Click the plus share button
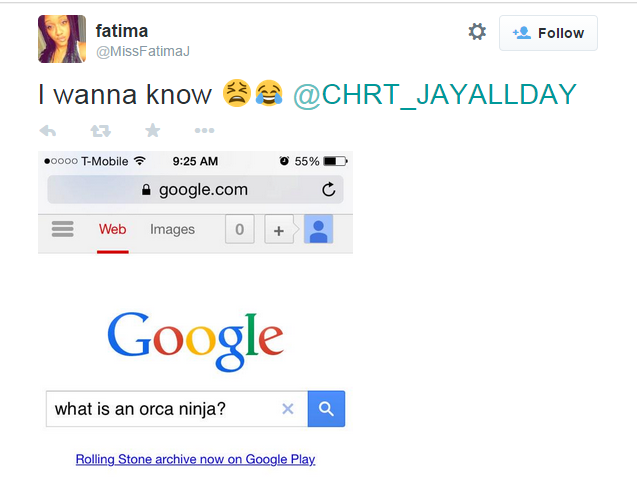Screen dimensions: 637x477 (279, 230)
